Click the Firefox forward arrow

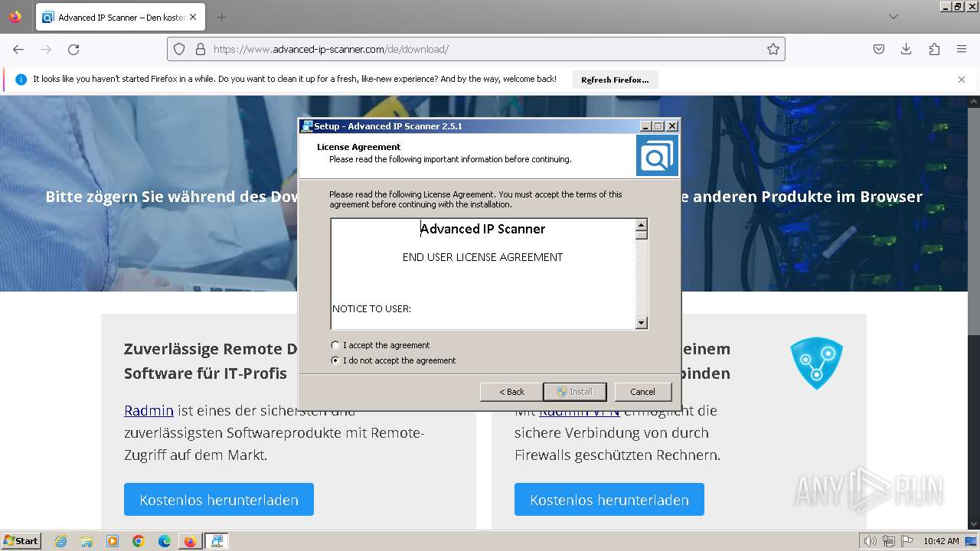(46, 49)
